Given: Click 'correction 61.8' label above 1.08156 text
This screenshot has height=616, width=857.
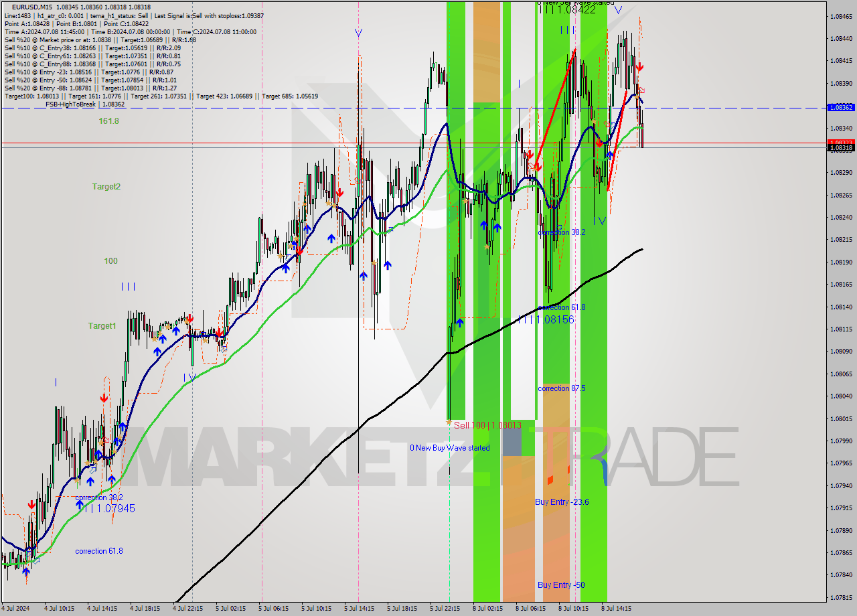Looking at the screenshot, I should [x=562, y=307].
